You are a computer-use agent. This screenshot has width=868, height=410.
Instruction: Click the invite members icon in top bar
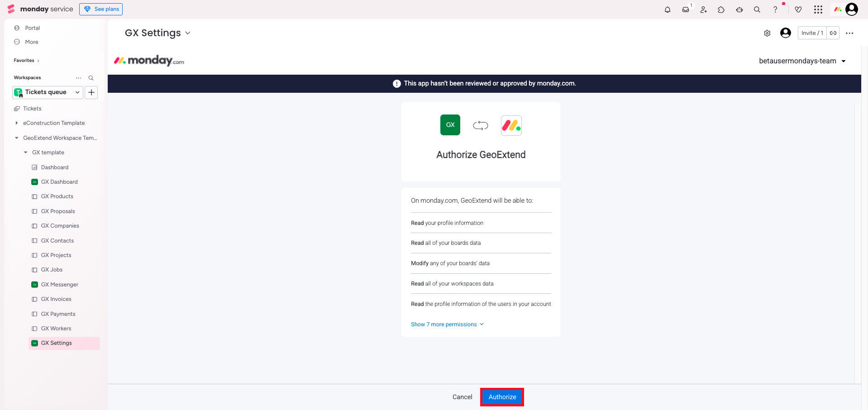[x=703, y=10]
